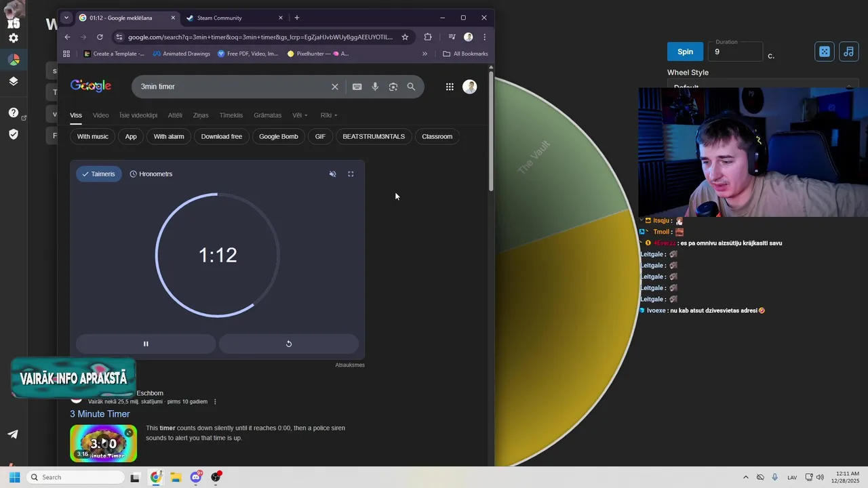Apply the App filter chip
The width and height of the screenshot is (868, 488).
tap(131, 136)
